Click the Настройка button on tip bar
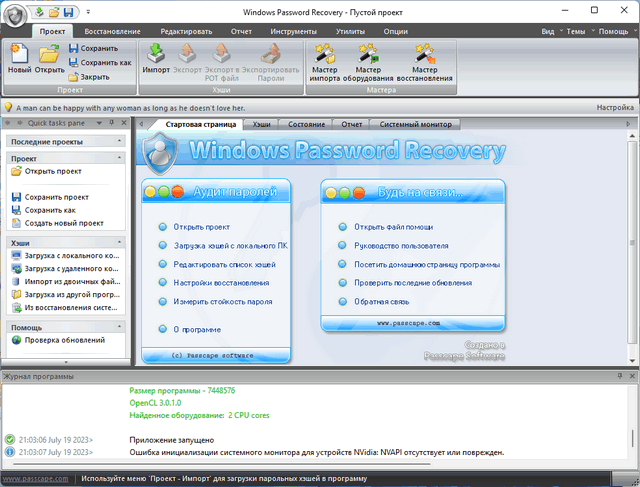 [615, 106]
